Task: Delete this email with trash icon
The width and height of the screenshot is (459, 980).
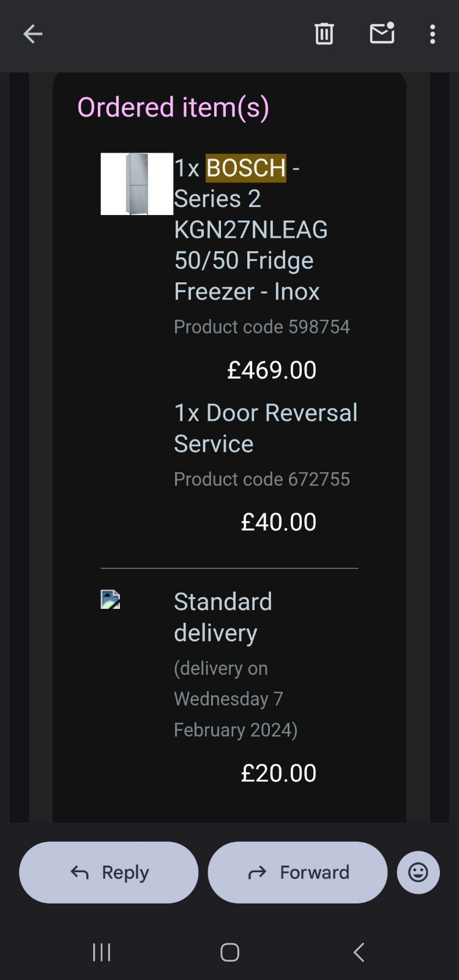Action: click(324, 34)
